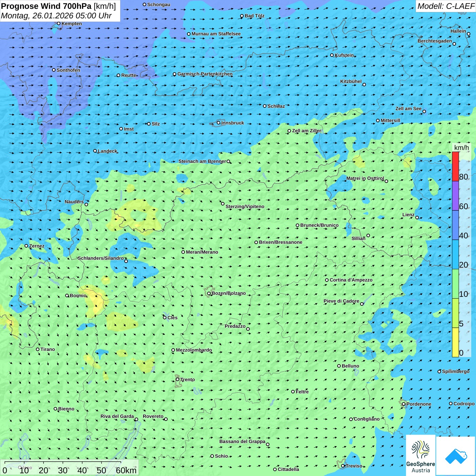Image resolution: width=476 pixels, height=476 pixels.
Task: Click the Garmisch-Partenkirchen place label
Action: [205, 74]
